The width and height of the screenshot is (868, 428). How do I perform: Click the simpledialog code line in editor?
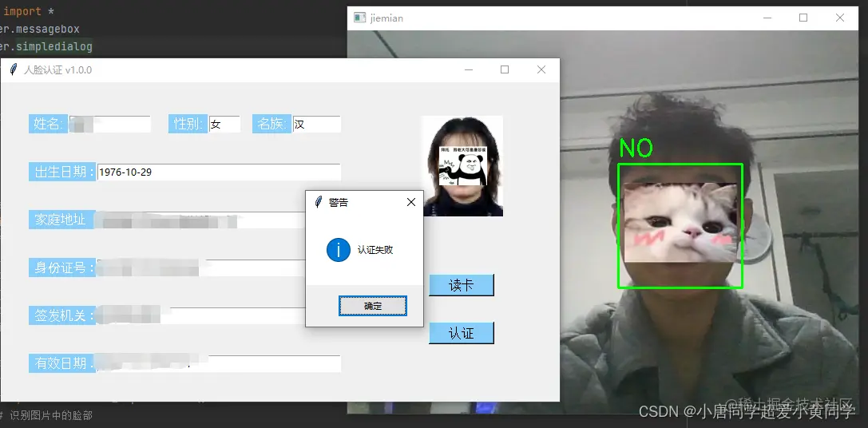pos(46,46)
